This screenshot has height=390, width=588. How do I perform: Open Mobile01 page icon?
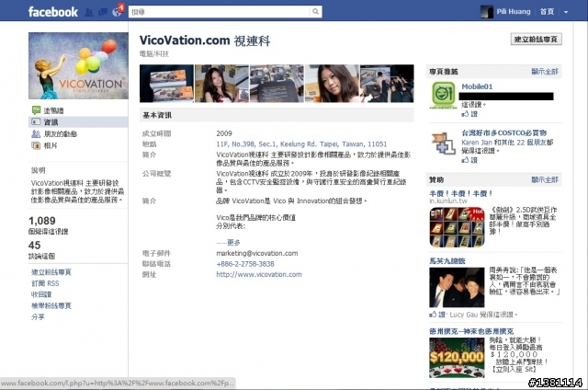click(x=444, y=94)
